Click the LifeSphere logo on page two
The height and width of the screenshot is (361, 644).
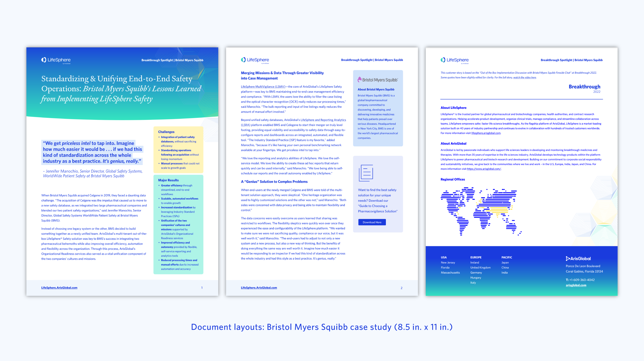pyautogui.click(x=255, y=60)
